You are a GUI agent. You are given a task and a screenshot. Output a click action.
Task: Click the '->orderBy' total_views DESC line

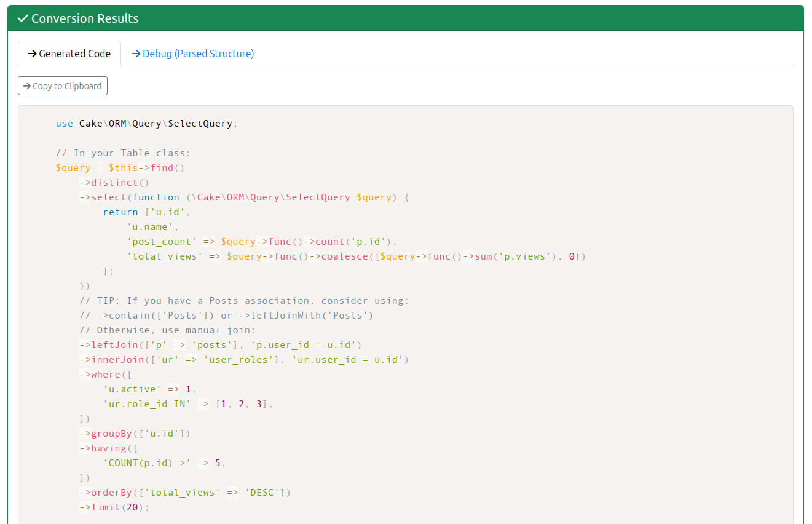click(x=185, y=493)
